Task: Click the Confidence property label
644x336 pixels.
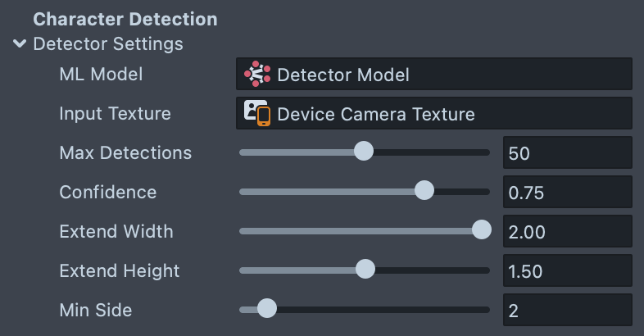Action: point(108,192)
